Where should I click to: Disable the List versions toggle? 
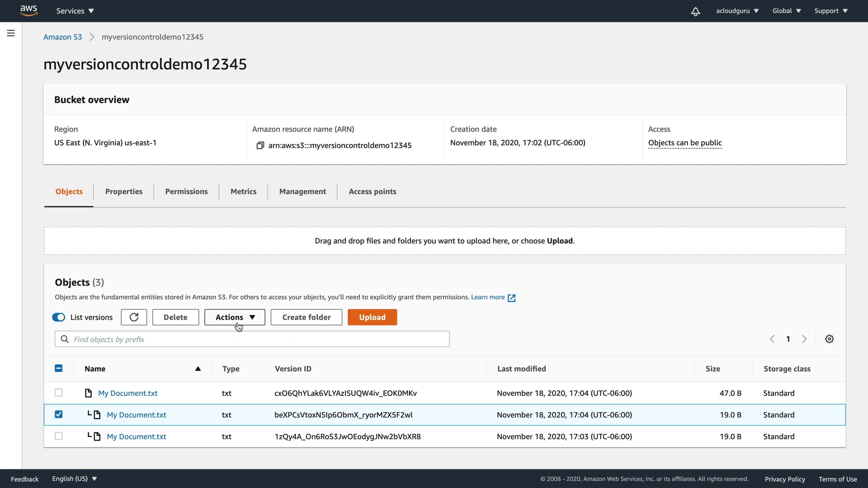pyautogui.click(x=59, y=317)
